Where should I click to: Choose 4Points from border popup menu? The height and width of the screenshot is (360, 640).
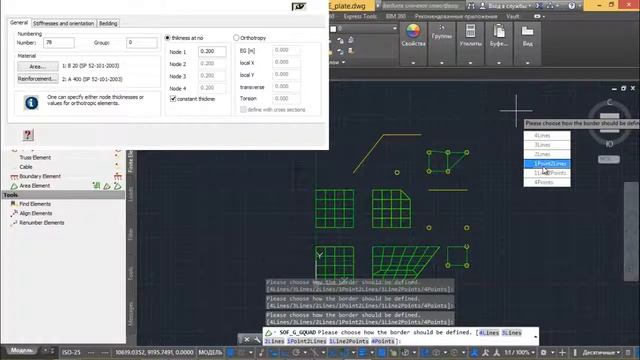click(547, 182)
